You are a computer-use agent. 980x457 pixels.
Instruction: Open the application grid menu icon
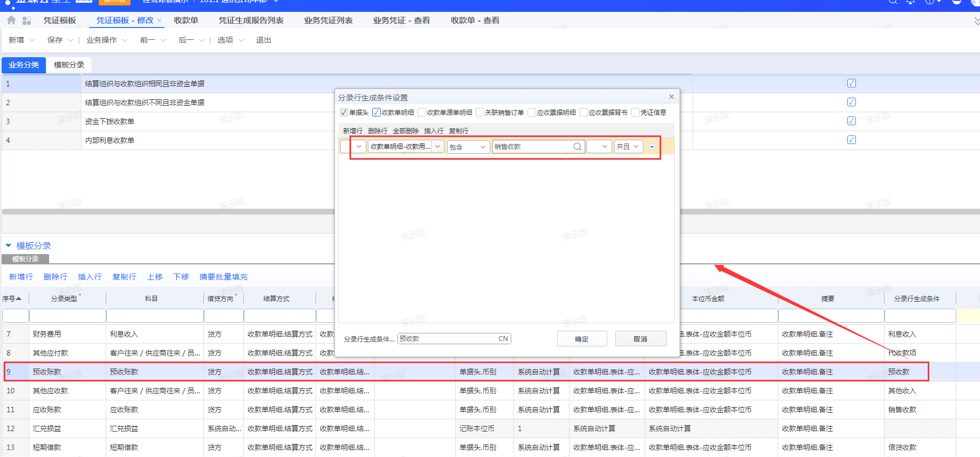(x=27, y=21)
